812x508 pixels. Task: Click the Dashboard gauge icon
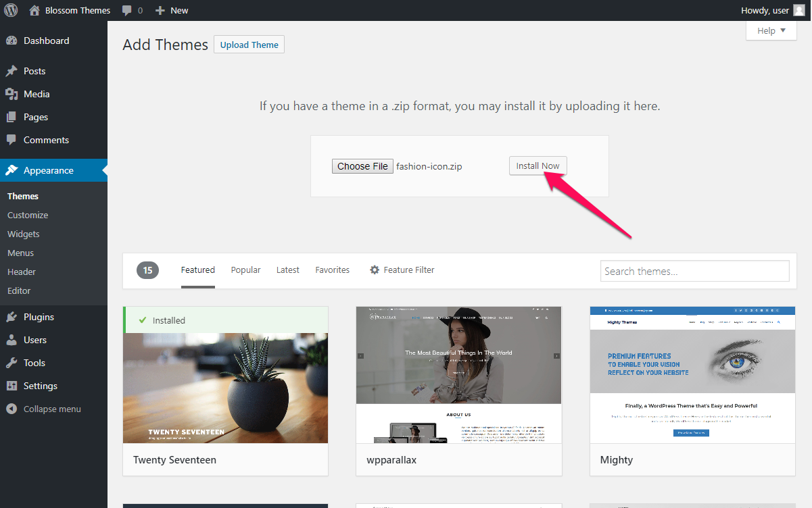pos(11,41)
